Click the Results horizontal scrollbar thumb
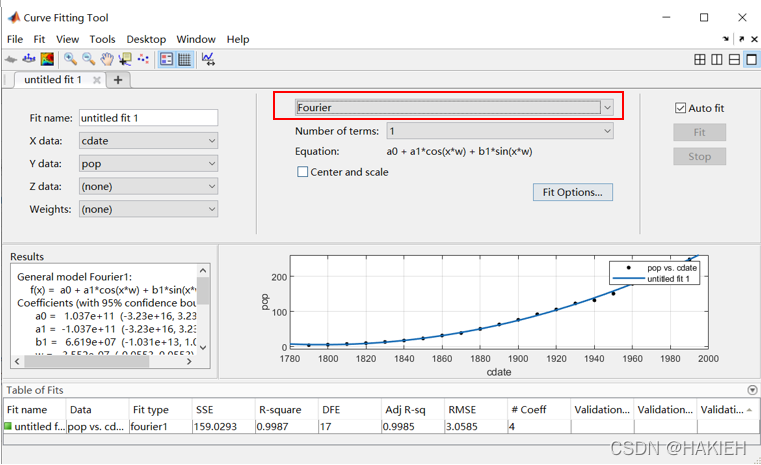This screenshot has height=465, width=761. coord(87,362)
